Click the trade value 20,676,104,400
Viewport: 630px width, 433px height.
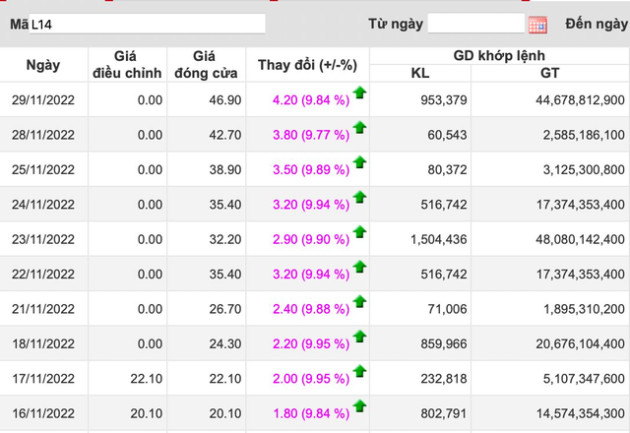580,344
